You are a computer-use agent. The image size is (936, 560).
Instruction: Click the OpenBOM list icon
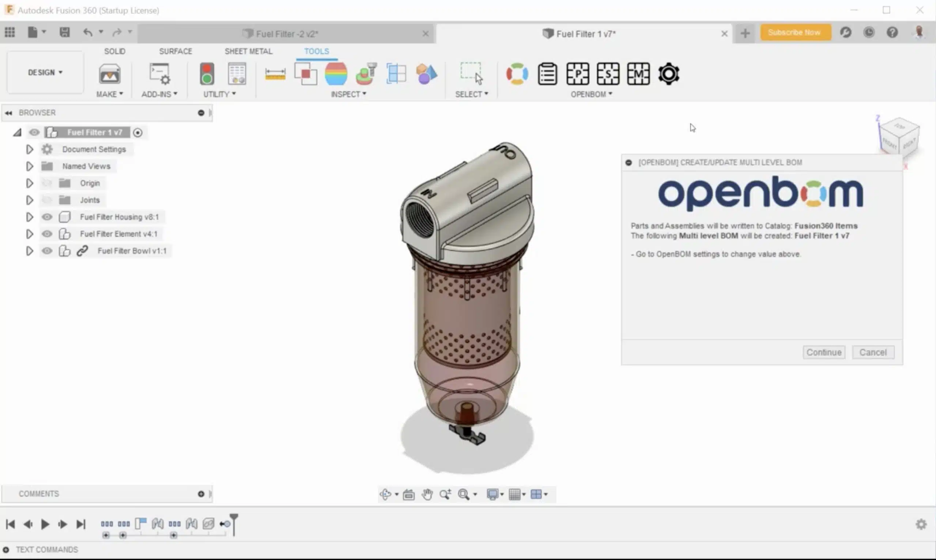point(547,73)
